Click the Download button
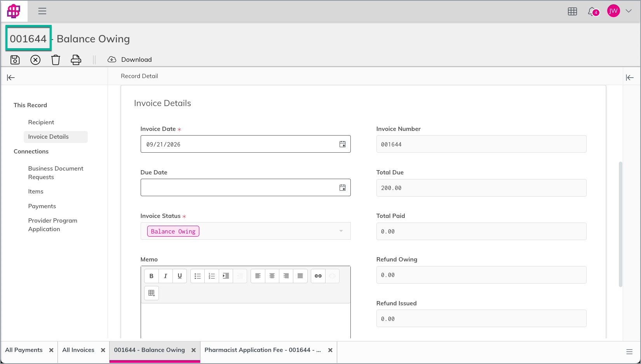The height and width of the screenshot is (364, 641). click(x=129, y=59)
